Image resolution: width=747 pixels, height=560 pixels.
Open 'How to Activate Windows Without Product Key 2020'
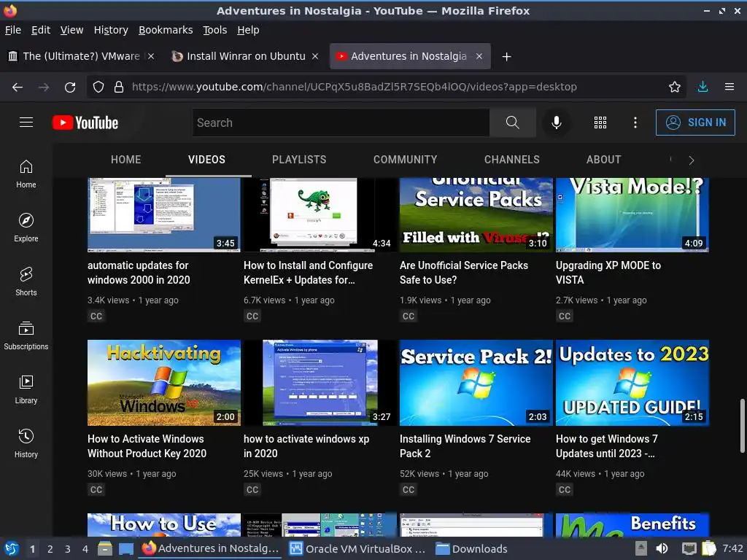point(147,446)
